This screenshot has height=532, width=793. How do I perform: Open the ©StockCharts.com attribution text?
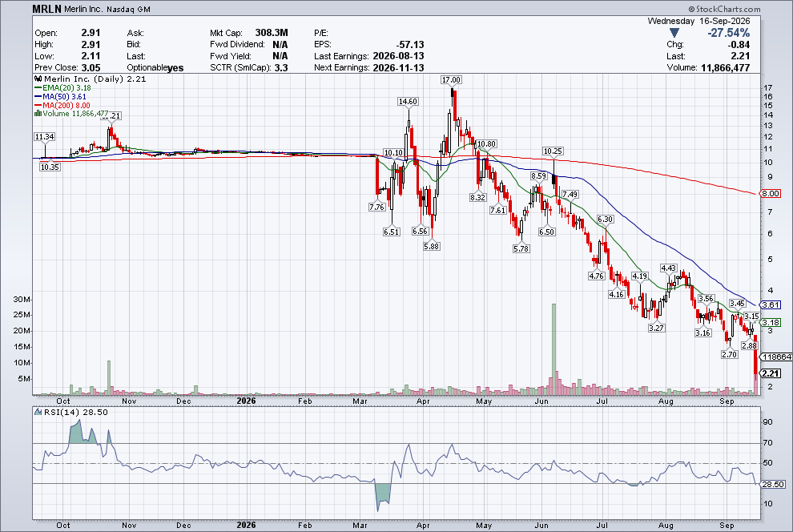tap(724, 9)
